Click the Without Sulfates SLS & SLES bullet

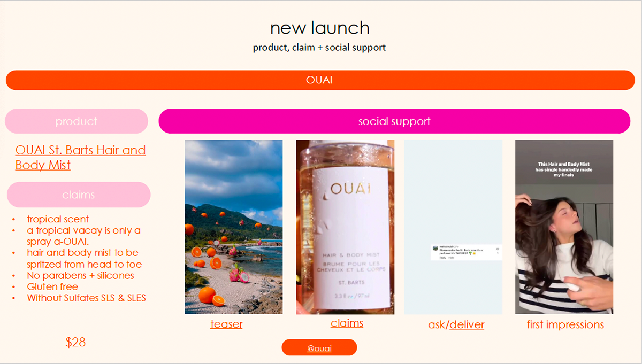pyautogui.click(x=87, y=298)
